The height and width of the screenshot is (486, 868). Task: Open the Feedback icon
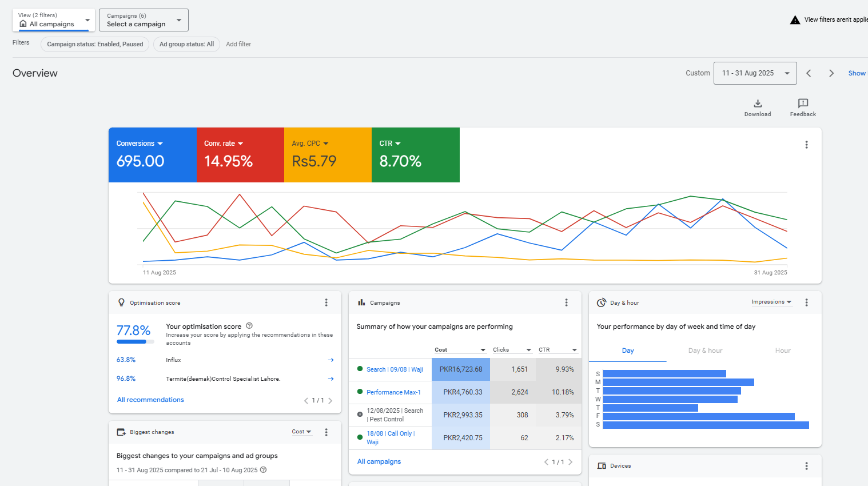pyautogui.click(x=803, y=103)
